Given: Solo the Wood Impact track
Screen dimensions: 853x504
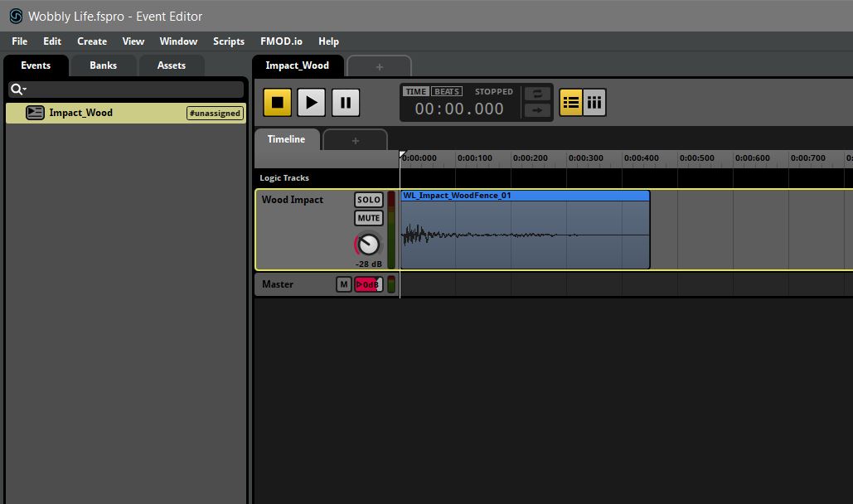Looking at the screenshot, I should 369,200.
